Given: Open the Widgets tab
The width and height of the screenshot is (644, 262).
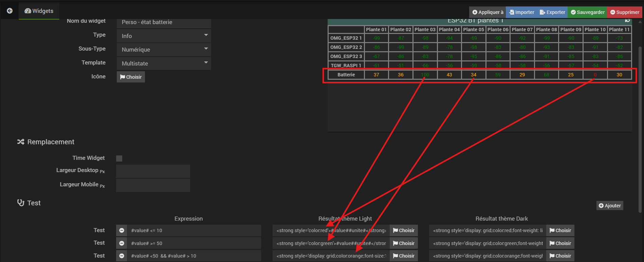Looking at the screenshot, I should coord(39,11).
